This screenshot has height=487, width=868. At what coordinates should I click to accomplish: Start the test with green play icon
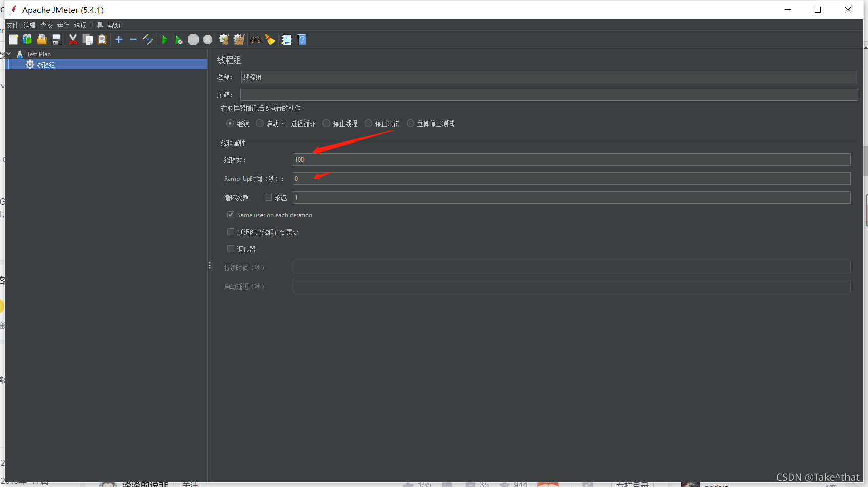pyautogui.click(x=164, y=39)
